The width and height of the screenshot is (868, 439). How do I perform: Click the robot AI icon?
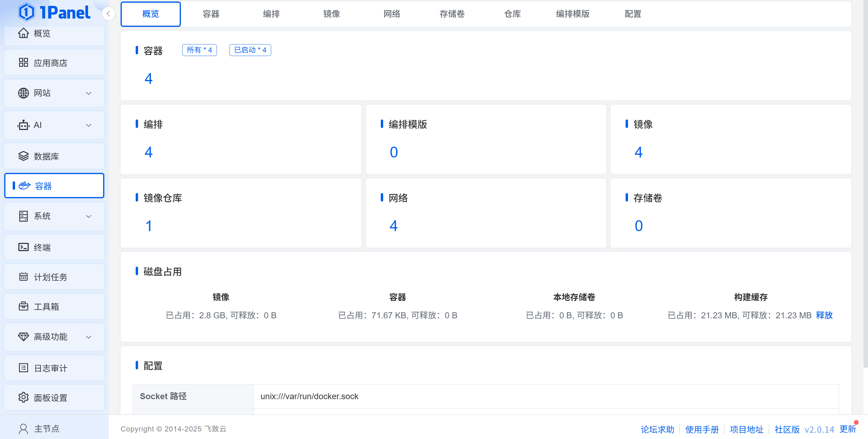tap(23, 125)
